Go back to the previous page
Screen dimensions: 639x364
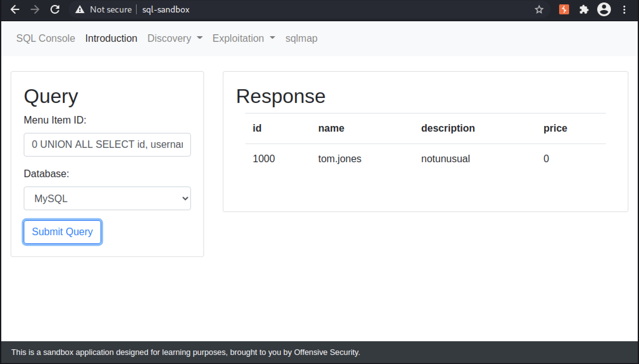point(15,10)
